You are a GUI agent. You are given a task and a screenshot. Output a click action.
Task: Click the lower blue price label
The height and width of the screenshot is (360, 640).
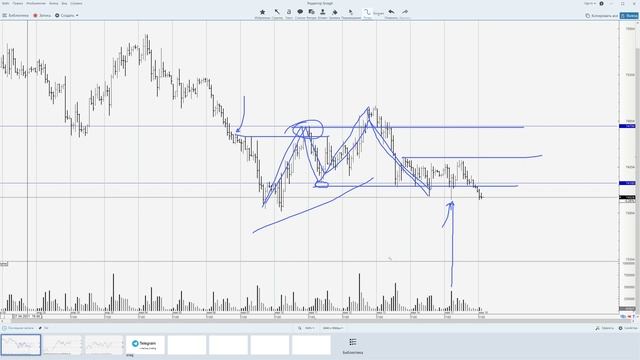(x=627, y=183)
